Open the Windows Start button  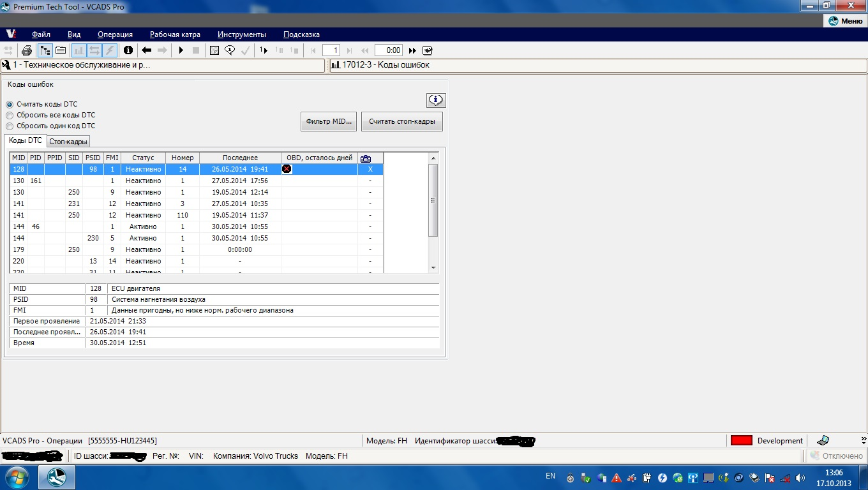pyautogui.click(x=16, y=477)
